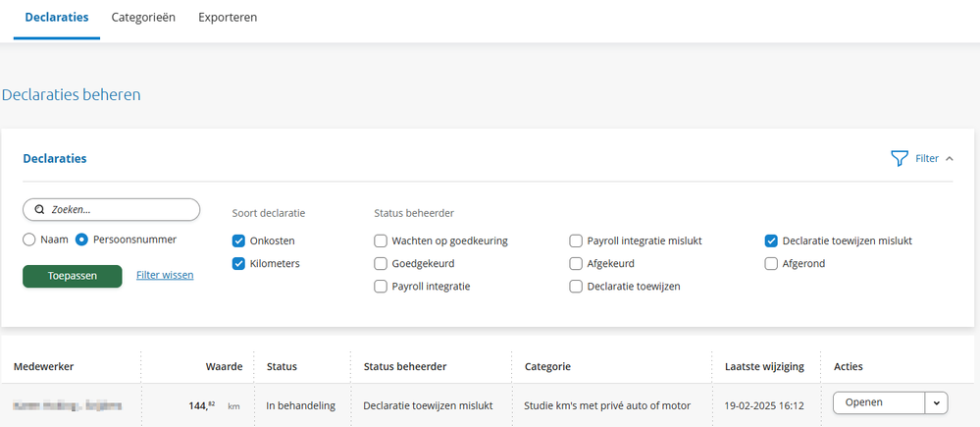Image resolution: width=980 pixels, height=427 pixels.
Task: Select the Naam radio button
Action: pyautogui.click(x=29, y=239)
